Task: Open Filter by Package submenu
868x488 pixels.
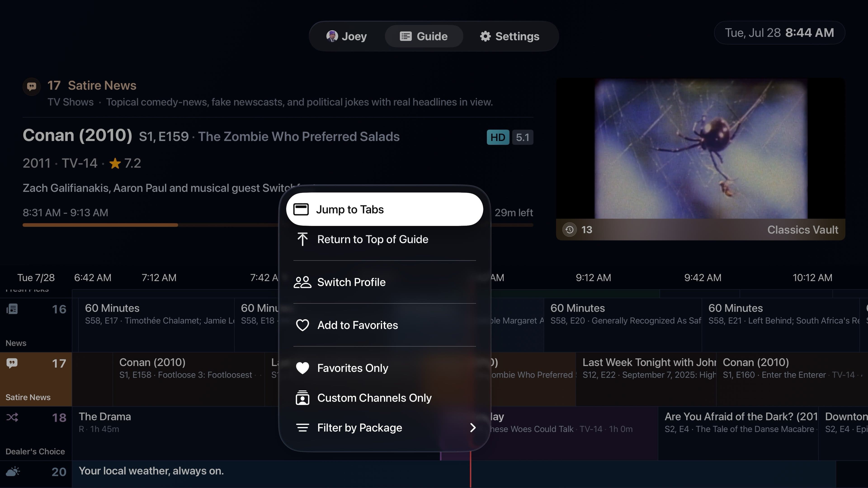Action: [x=384, y=427]
